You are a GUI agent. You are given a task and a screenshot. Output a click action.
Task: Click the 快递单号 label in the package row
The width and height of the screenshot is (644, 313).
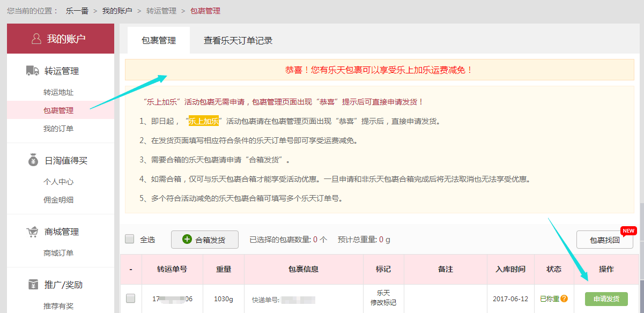pos(265,300)
